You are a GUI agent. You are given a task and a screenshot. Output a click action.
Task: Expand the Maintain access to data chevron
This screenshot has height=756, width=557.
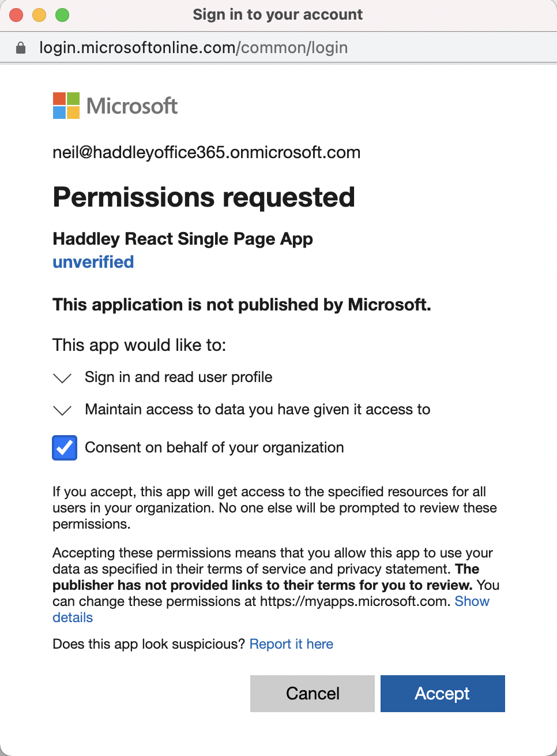[62, 410]
